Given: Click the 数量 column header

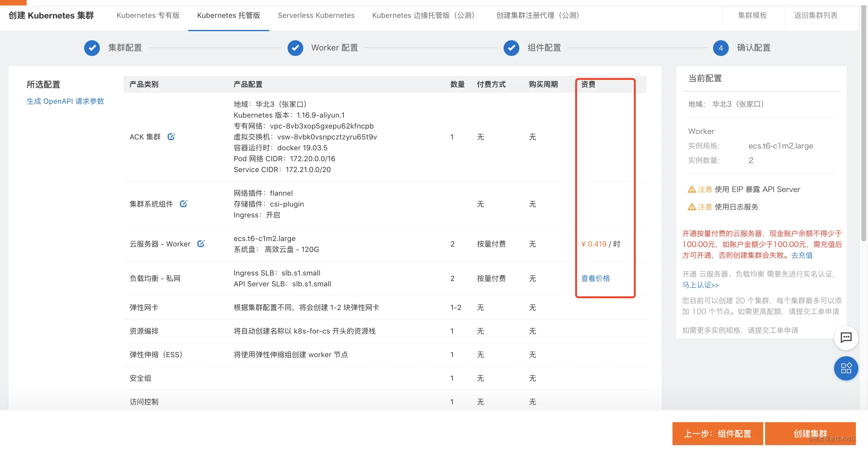Looking at the screenshot, I should tap(458, 84).
